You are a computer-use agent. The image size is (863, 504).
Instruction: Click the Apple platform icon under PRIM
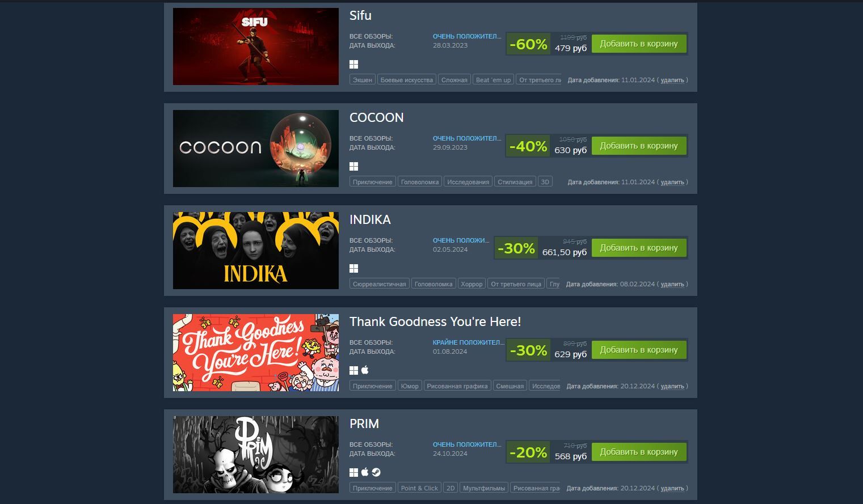tap(365, 472)
